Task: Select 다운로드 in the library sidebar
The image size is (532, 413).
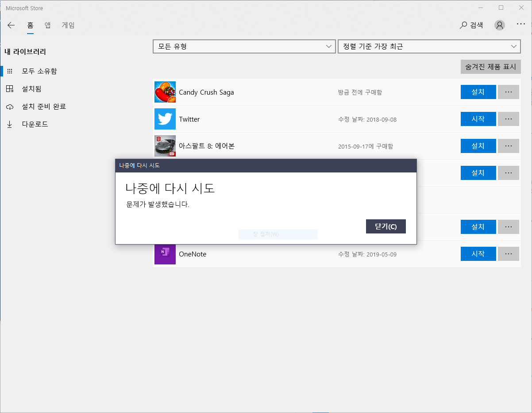Action: point(35,124)
